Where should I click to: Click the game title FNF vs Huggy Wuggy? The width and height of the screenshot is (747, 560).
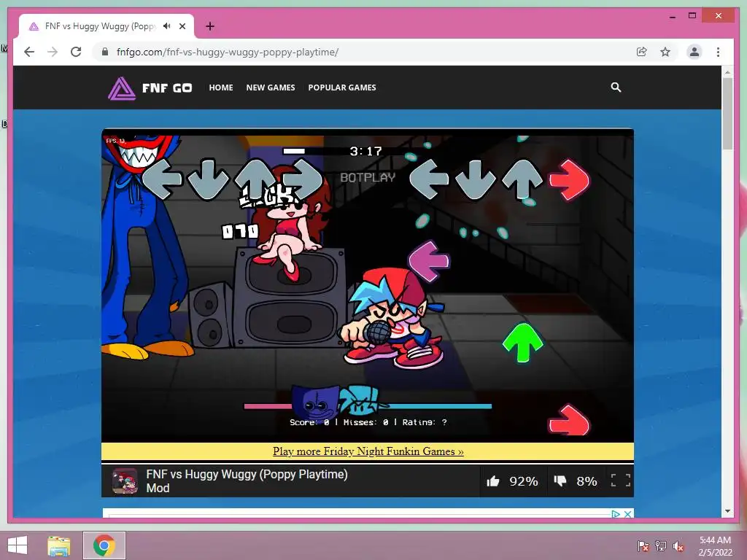247,481
